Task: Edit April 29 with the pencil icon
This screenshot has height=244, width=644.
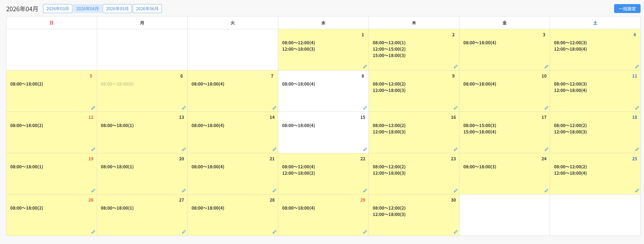Action: point(365,232)
